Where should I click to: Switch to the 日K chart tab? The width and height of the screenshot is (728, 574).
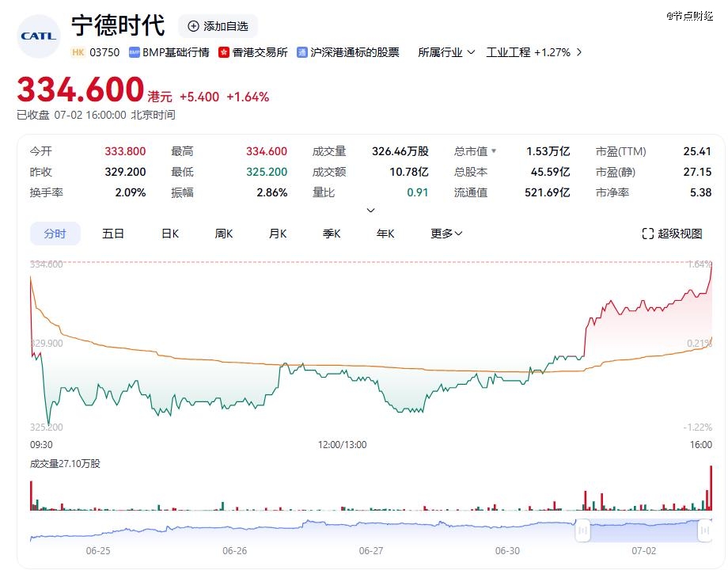click(170, 234)
